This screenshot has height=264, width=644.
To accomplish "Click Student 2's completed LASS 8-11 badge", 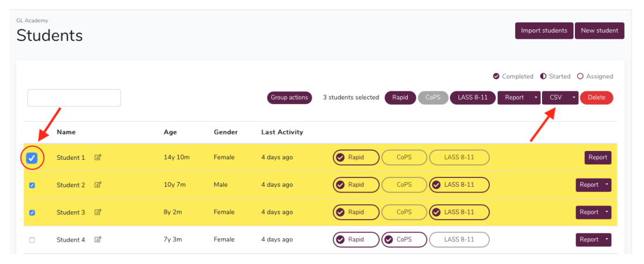I will (459, 185).
